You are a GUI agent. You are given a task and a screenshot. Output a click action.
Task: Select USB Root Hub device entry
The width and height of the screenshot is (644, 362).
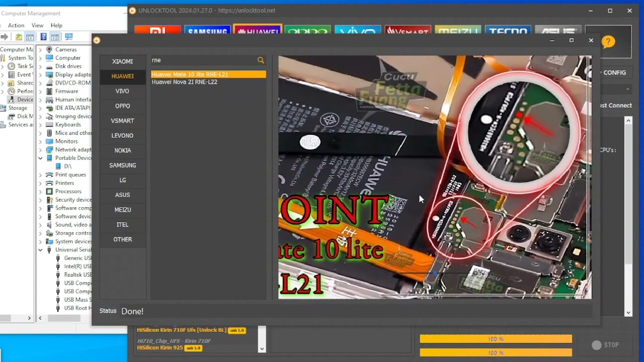pyautogui.click(x=77, y=308)
